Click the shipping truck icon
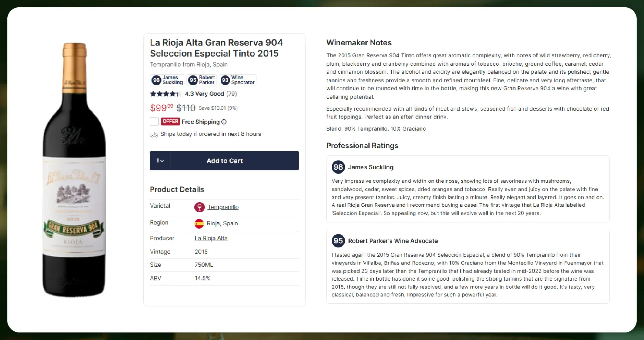The image size is (644, 340). [x=154, y=134]
